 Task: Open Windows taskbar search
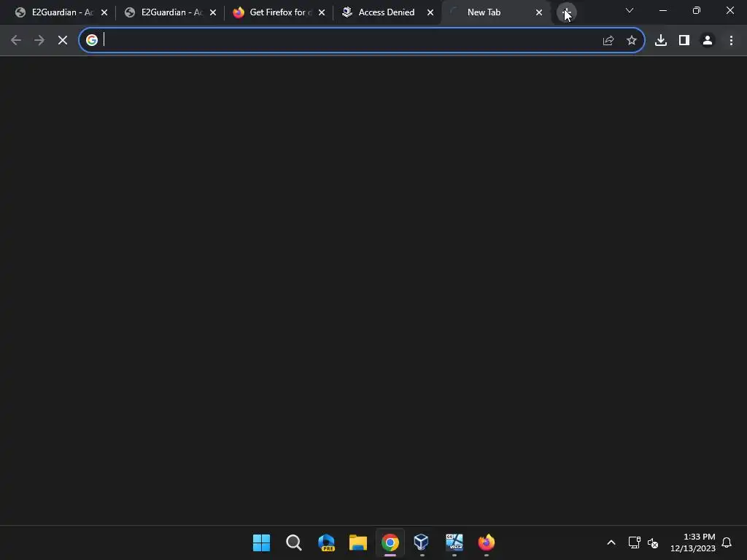coord(293,542)
